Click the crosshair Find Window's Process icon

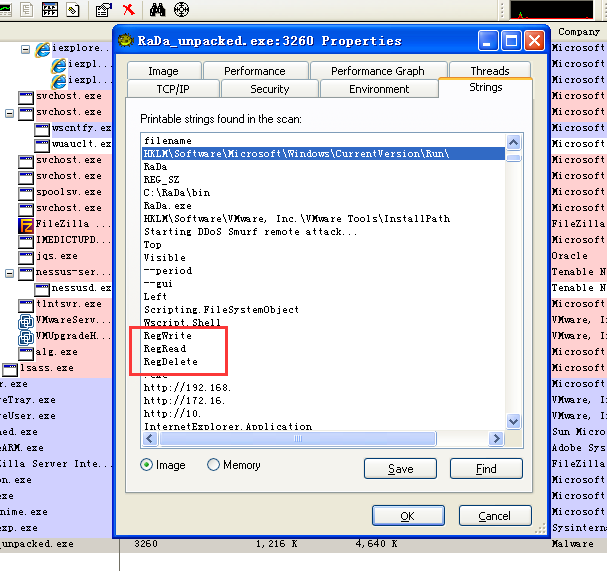(x=181, y=10)
